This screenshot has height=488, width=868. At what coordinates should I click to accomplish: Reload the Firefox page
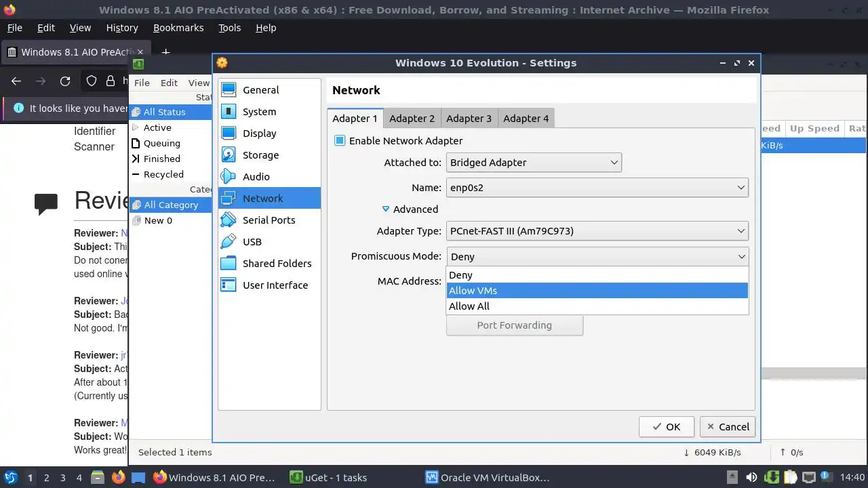click(65, 81)
